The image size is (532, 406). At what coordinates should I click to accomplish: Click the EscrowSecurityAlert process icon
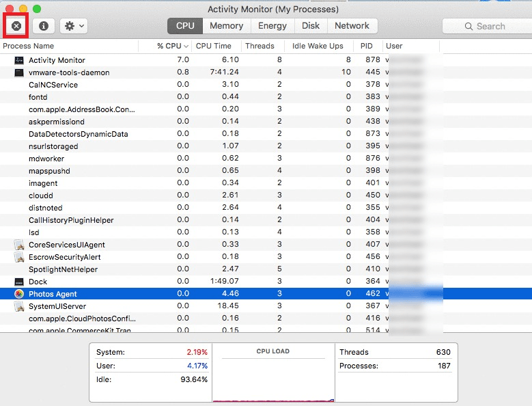coord(19,257)
